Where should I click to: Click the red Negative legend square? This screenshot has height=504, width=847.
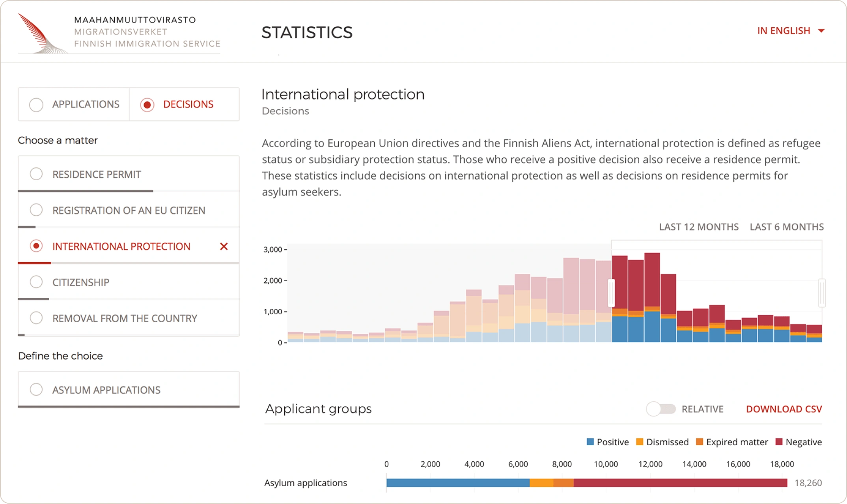point(778,442)
